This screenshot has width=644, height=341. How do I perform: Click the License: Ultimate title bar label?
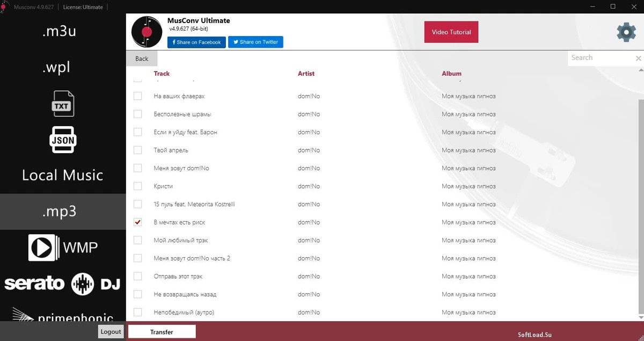pos(83,7)
